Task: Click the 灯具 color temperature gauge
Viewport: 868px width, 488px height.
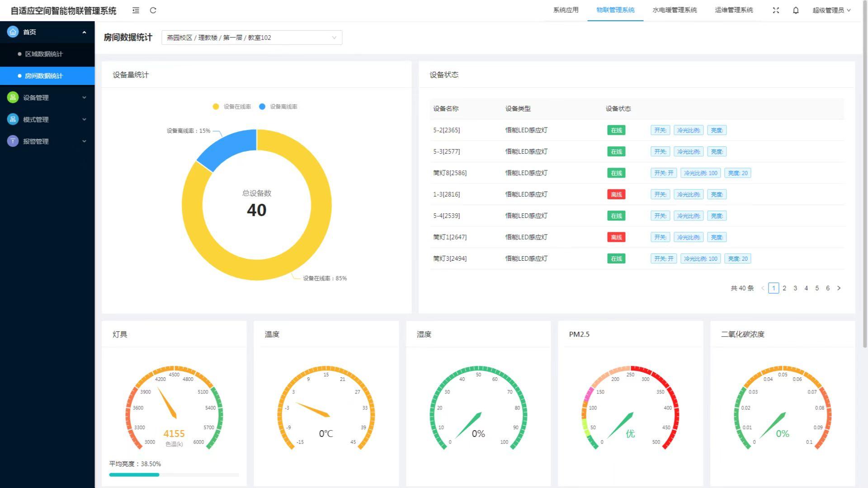Action: (x=174, y=408)
